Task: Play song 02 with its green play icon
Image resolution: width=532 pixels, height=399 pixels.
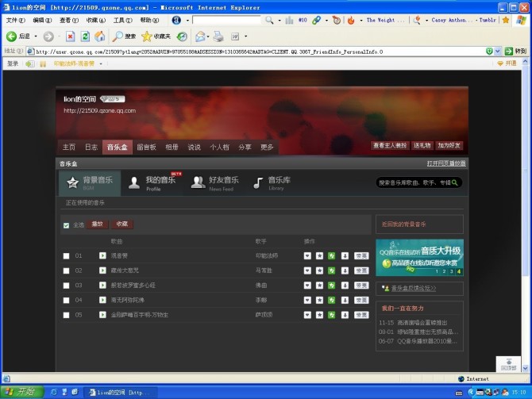Action: coord(102,270)
